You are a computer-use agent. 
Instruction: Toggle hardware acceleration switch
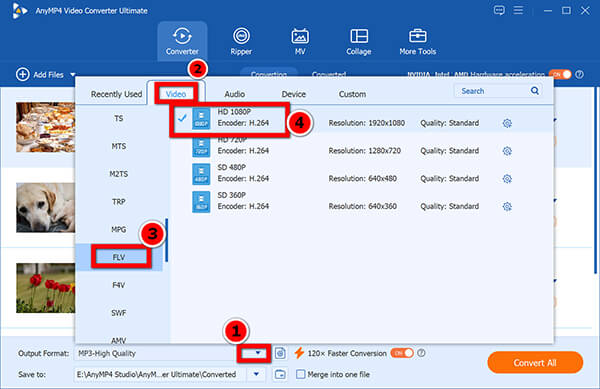click(560, 74)
